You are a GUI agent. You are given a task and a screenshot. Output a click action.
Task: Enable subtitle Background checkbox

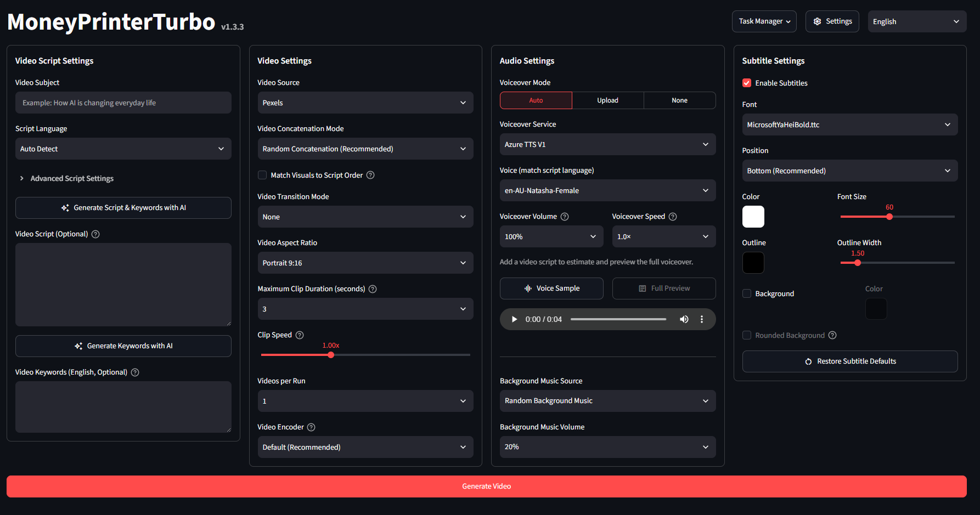coord(747,293)
